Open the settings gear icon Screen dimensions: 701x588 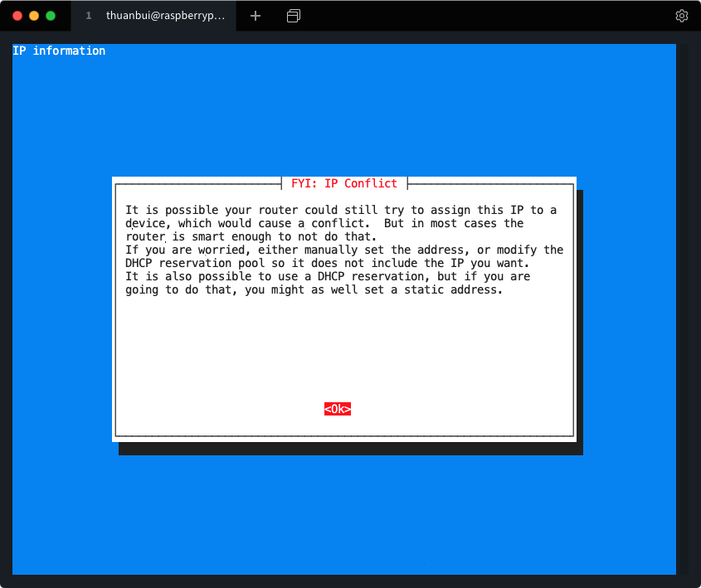[x=681, y=16]
